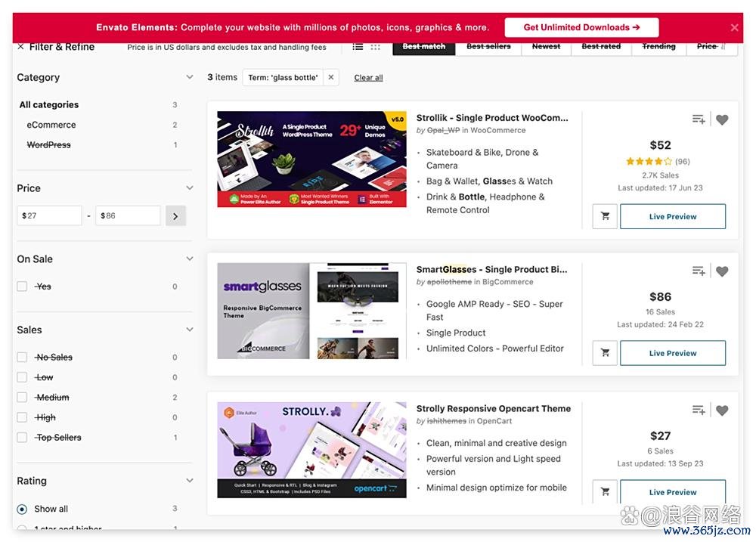Remove the 'glass bottle' search term
Viewport: 756px width, 542px height.
(331, 77)
